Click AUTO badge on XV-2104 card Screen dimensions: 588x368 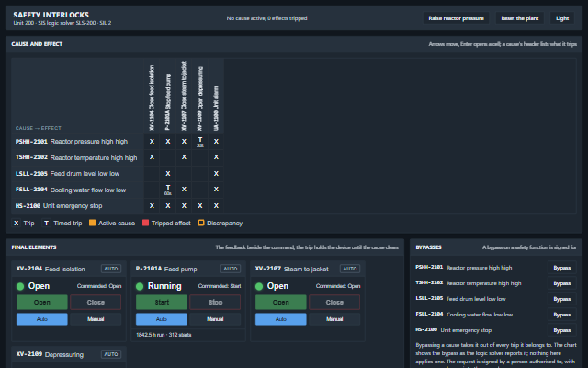pos(111,269)
